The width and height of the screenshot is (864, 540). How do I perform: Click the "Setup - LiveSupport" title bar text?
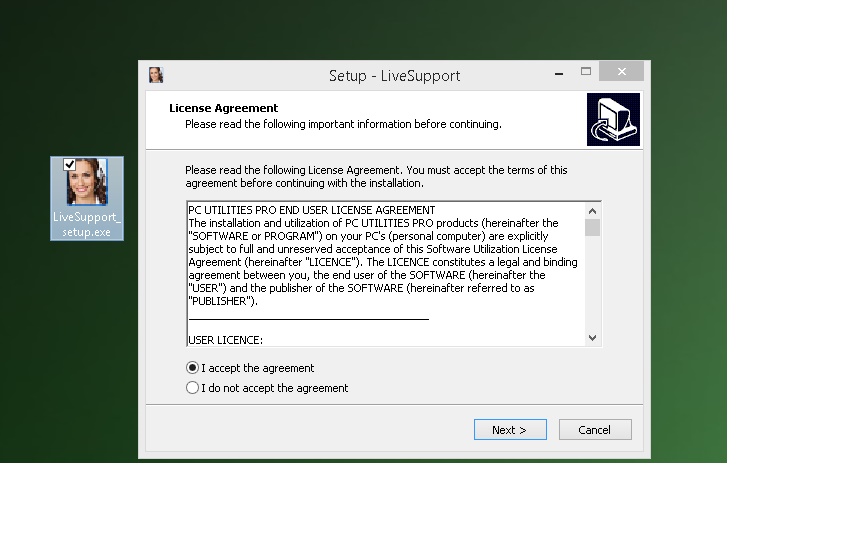point(394,76)
